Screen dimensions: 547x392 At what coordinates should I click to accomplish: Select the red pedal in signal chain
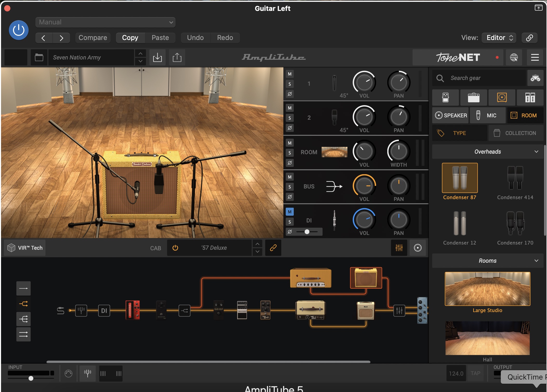[133, 310]
